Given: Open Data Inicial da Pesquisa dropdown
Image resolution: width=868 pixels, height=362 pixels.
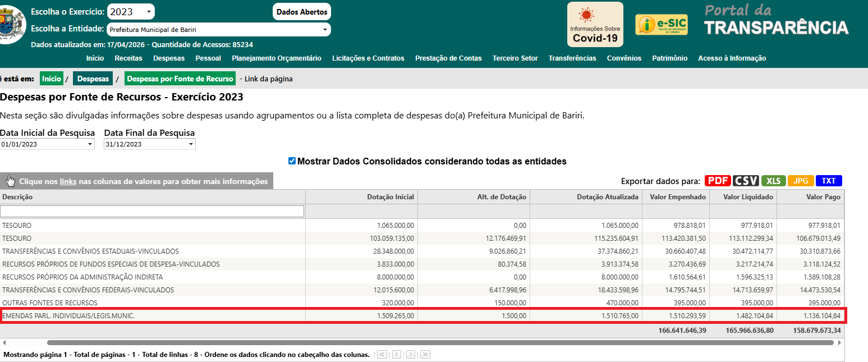Looking at the screenshot, I should click(x=48, y=144).
